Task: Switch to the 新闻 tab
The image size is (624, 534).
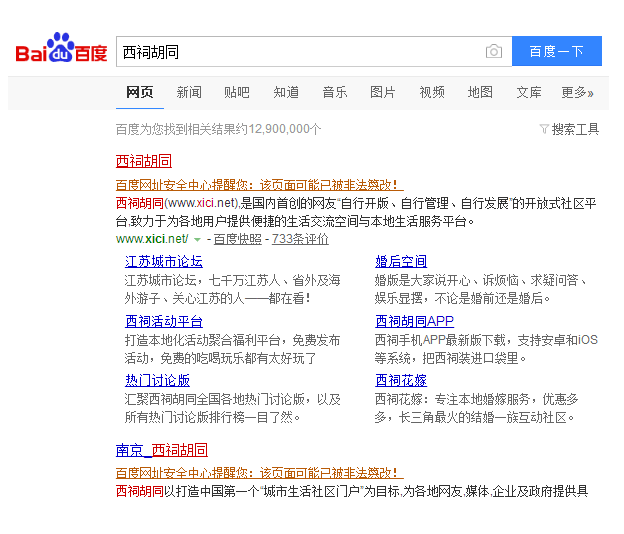Action: tap(189, 92)
